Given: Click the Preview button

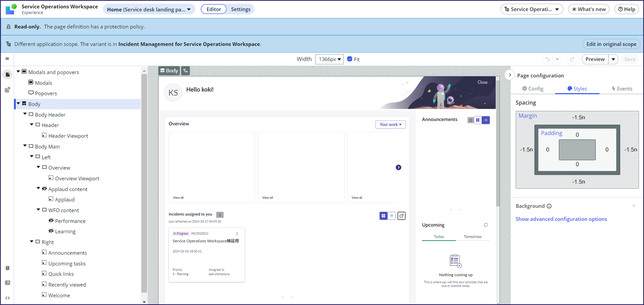Looking at the screenshot, I should (x=595, y=59).
